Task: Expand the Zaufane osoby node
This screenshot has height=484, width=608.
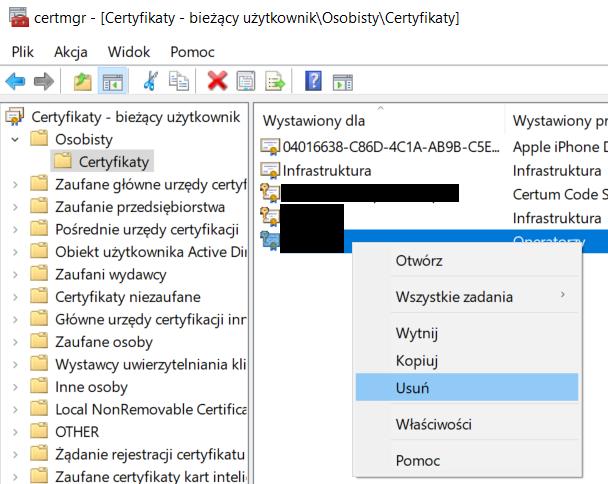Action: click(15, 342)
